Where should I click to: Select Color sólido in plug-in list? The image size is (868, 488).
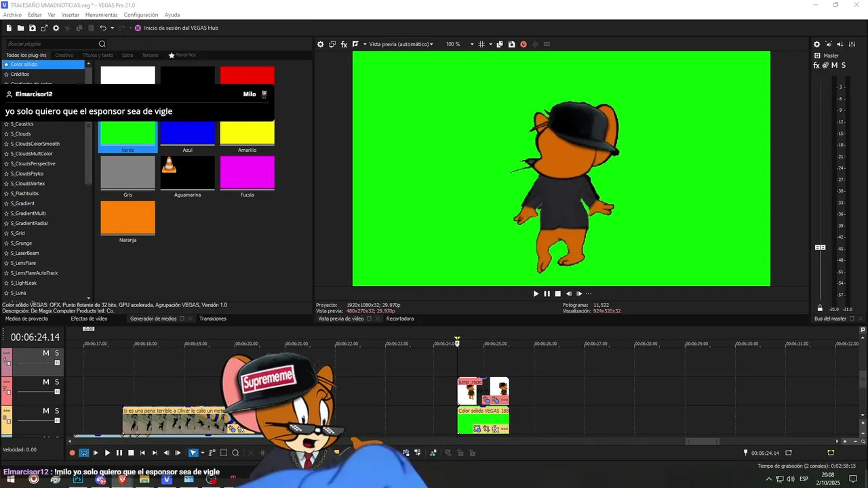pyautogui.click(x=44, y=64)
